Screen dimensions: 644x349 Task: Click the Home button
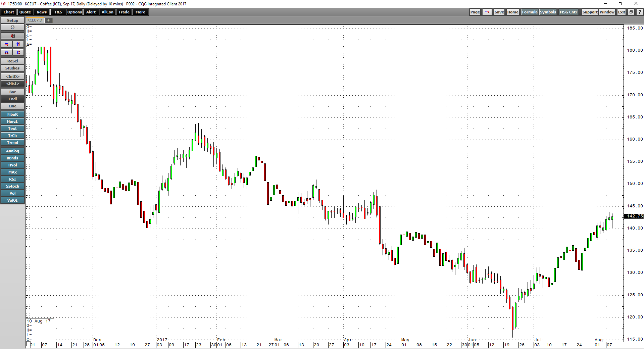point(513,12)
